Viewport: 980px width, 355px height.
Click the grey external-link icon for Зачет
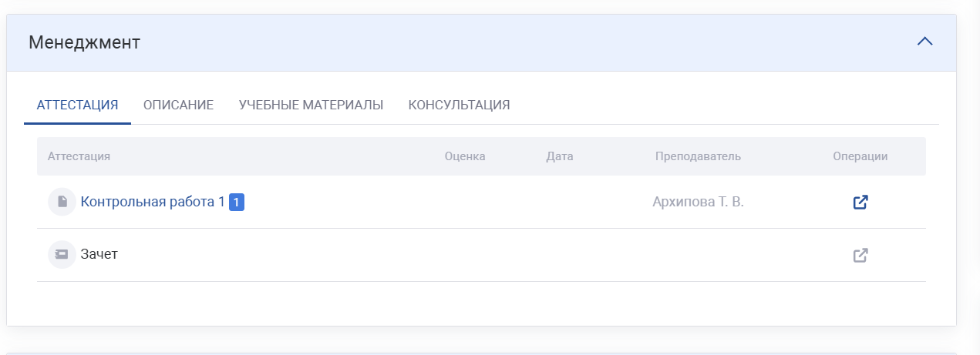click(860, 255)
